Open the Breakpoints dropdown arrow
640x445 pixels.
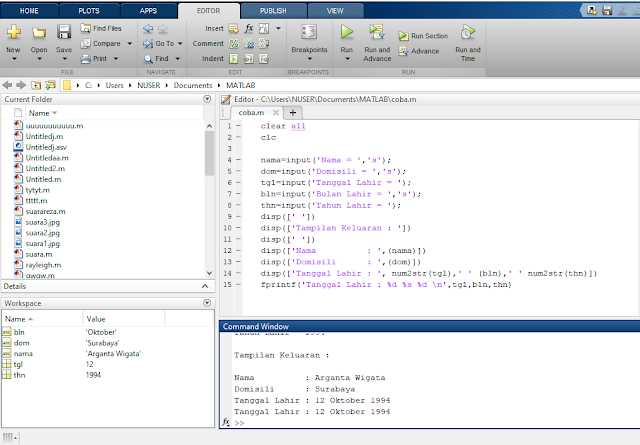(x=309, y=59)
